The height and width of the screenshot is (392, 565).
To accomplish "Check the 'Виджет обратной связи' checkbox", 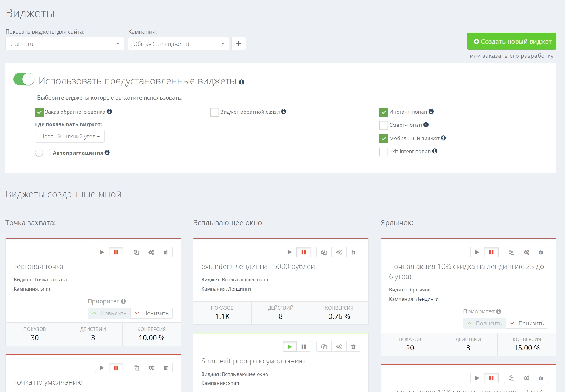I will click(214, 112).
